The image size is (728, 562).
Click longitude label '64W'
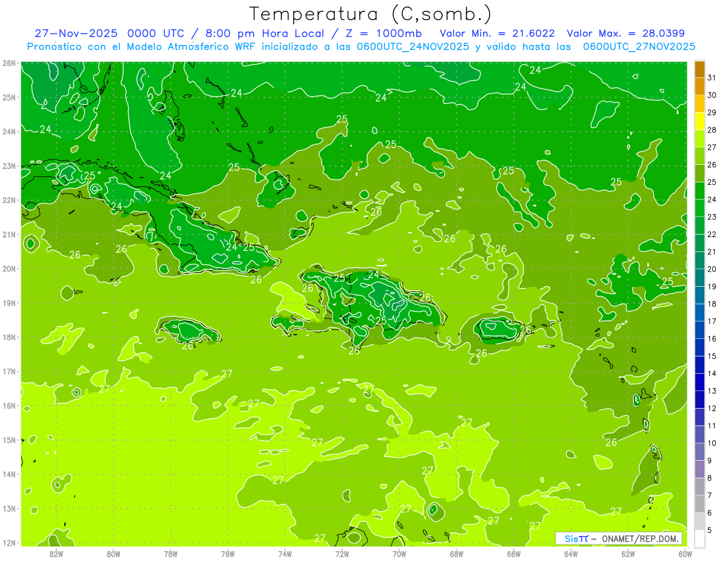click(x=571, y=554)
